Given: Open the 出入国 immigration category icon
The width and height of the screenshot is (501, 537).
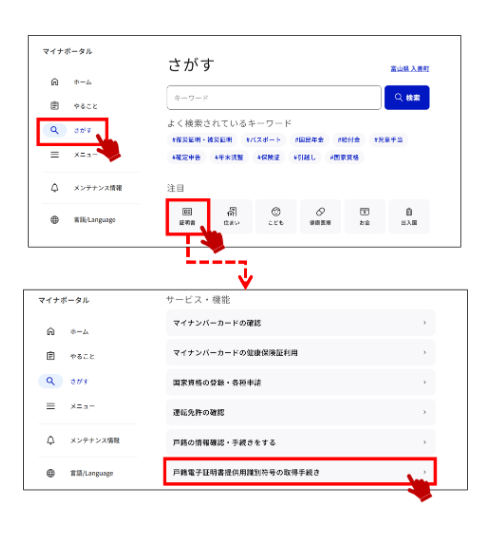Looking at the screenshot, I should (409, 216).
